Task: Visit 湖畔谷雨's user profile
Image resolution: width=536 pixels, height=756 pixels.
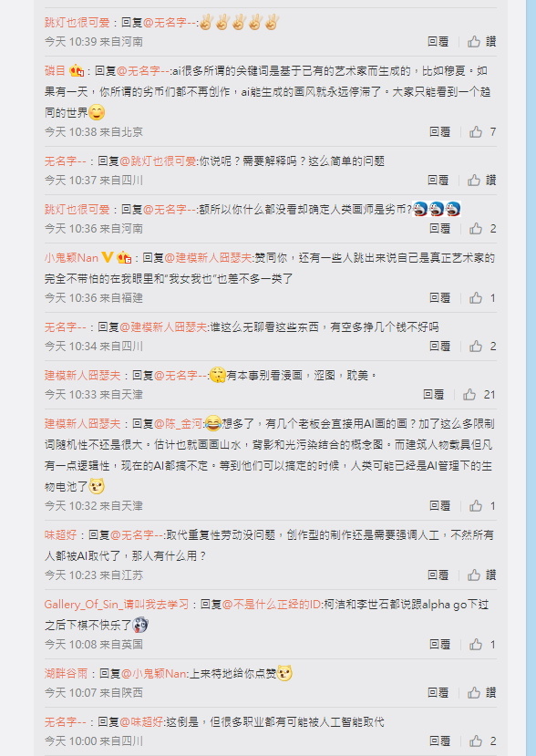Action: tap(66, 674)
